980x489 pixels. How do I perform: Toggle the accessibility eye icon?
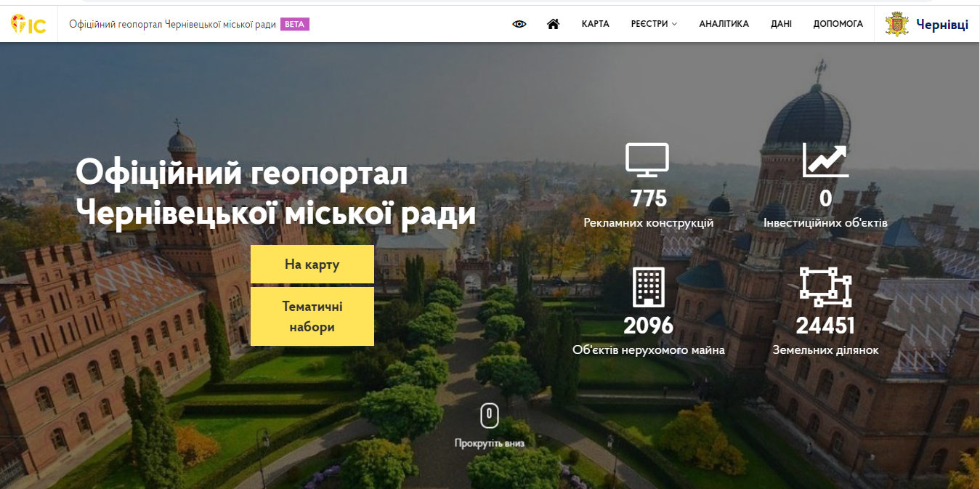pos(519,24)
